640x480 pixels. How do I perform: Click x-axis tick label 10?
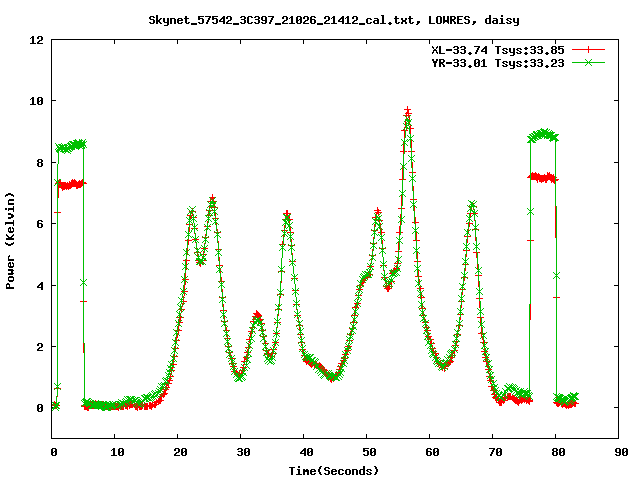pos(117,452)
